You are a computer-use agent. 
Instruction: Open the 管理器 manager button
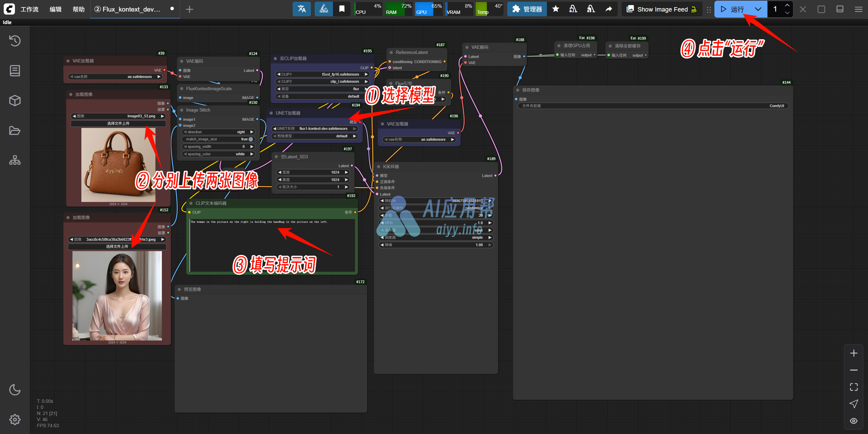click(x=527, y=9)
